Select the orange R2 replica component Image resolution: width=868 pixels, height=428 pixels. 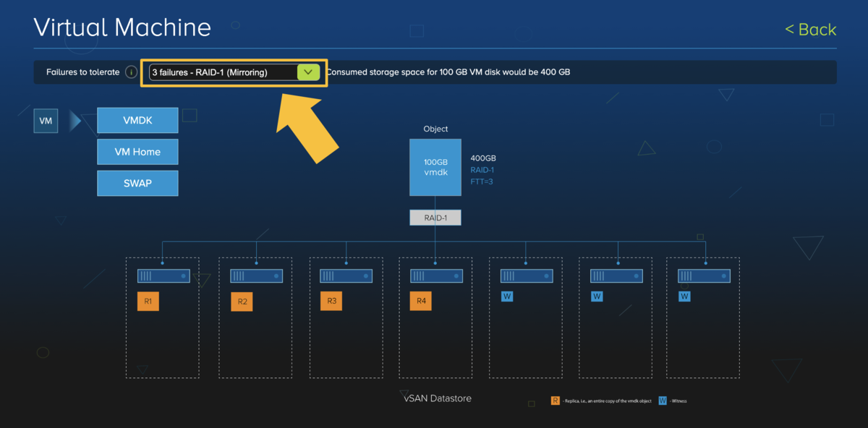pyautogui.click(x=241, y=301)
